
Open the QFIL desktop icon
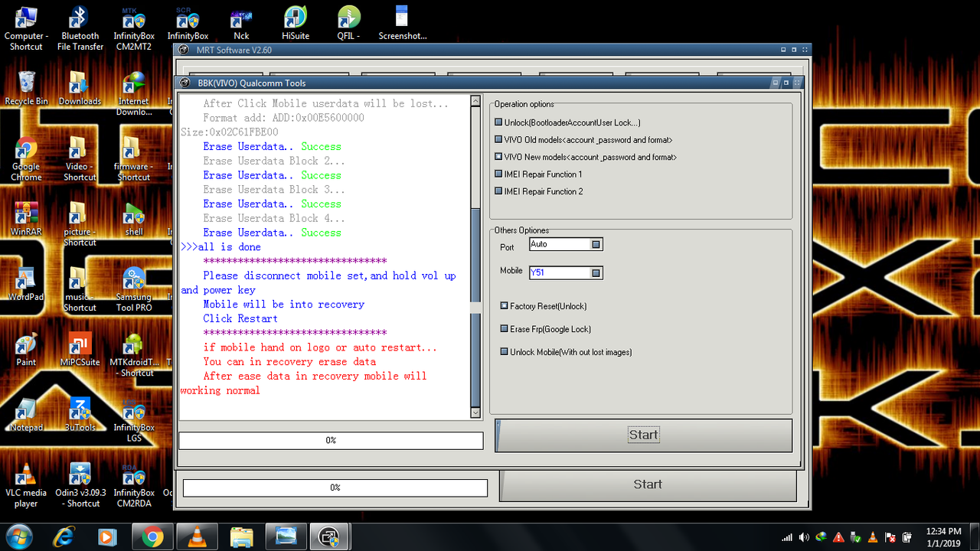pyautogui.click(x=348, y=24)
